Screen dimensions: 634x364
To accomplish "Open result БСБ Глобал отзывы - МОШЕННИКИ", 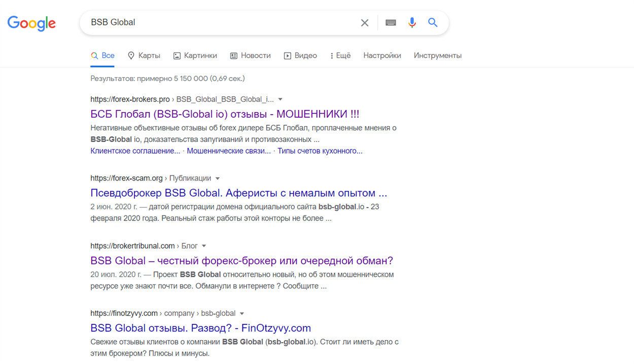I will [225, 114].
